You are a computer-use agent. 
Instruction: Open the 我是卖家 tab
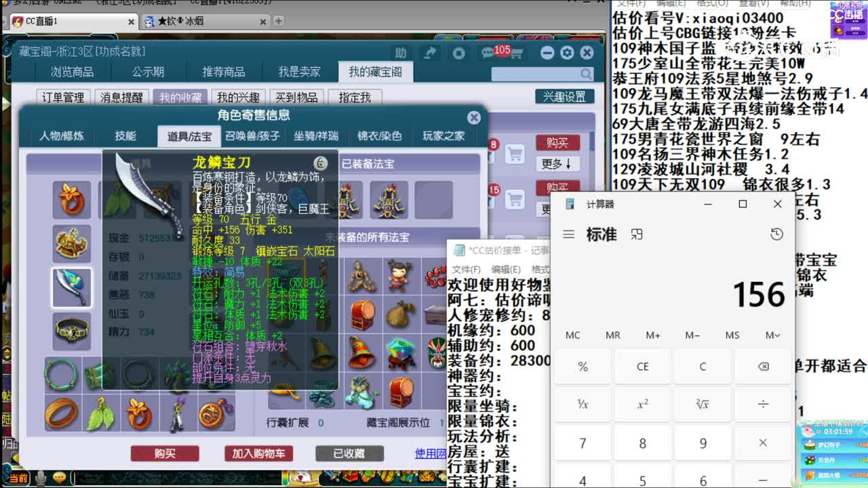tap(299, 72)
